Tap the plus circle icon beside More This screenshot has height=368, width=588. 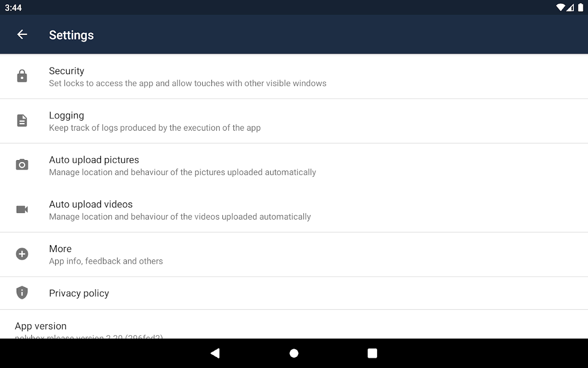pyautogui.click(x=22, y=254)
